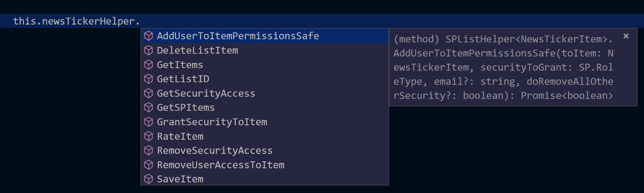Click the method icon beside GetItems
This screenshot has width=644, height=193.
click(x=149, y=64)
